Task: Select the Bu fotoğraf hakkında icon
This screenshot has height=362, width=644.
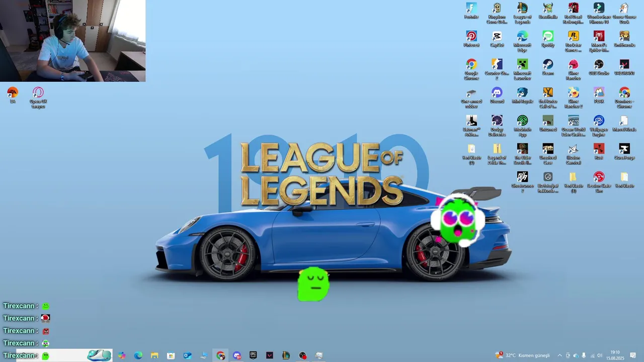Action: pos(548,183)
